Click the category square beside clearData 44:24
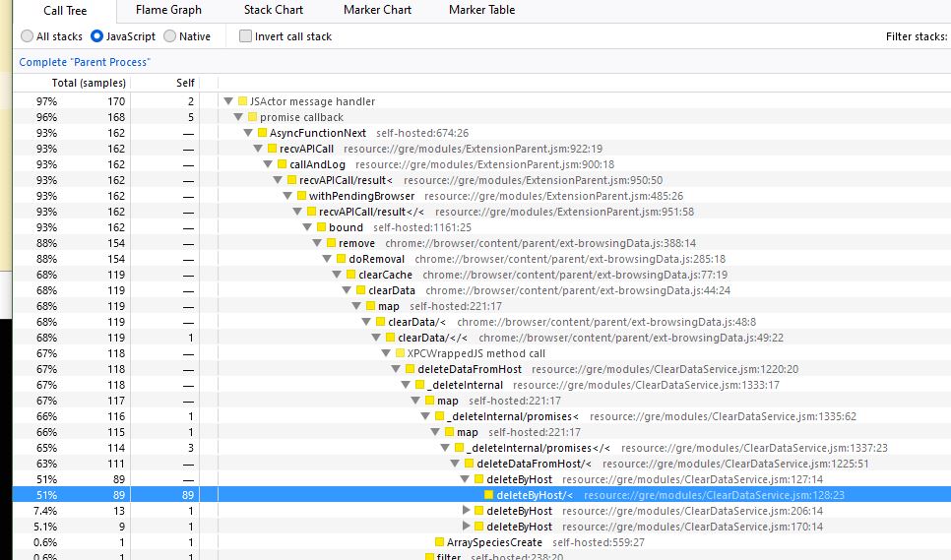The width and height of the screenshot is (951, 560). [x=361, y=290]
